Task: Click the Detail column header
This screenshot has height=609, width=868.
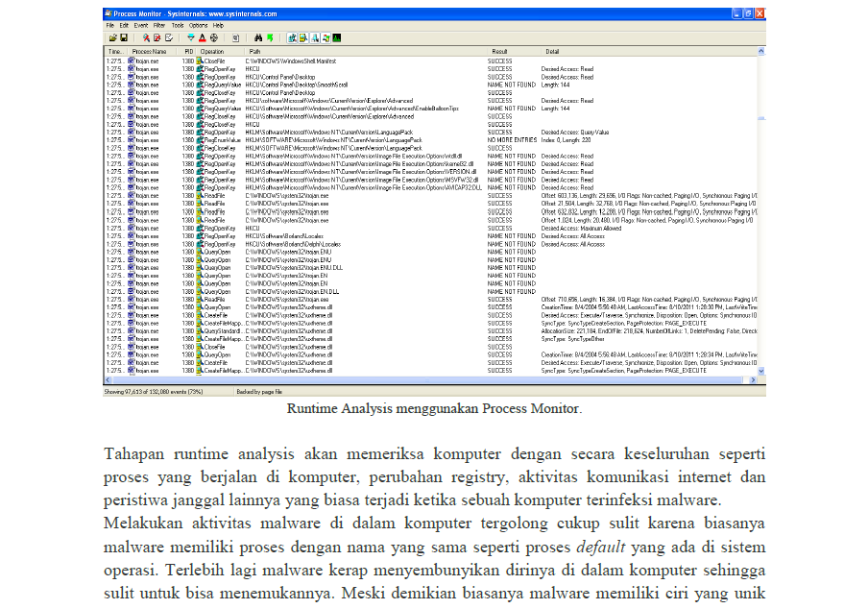Action: (x=648, y=52)
